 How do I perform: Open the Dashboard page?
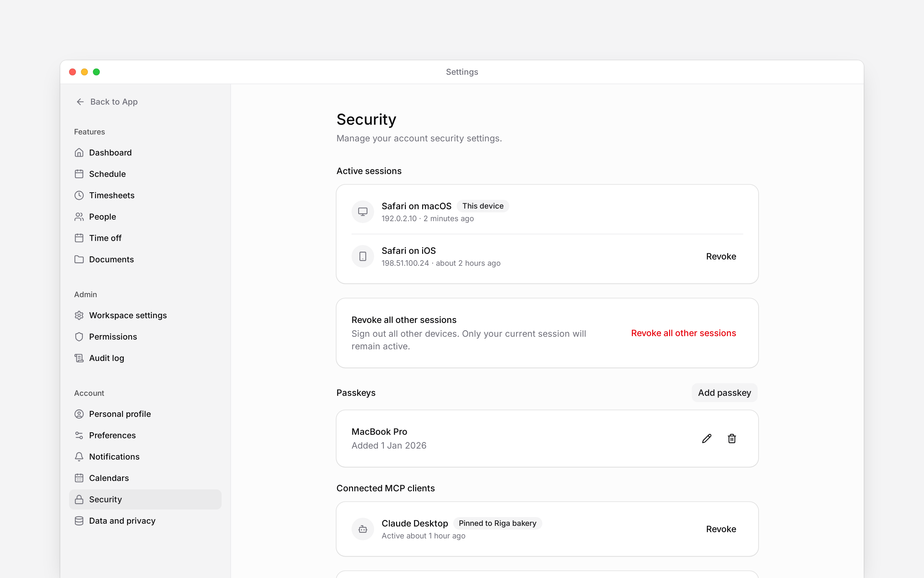coord(145,153)
